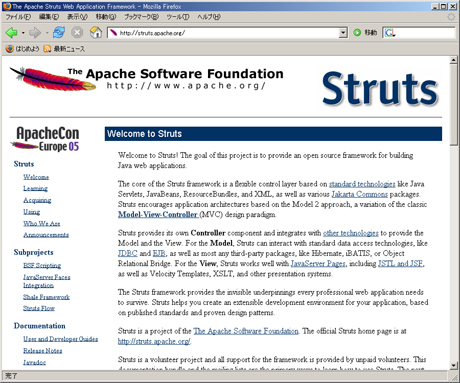Click the Google search input field
The image size is (460, 383).
click(x=425, y=33)
